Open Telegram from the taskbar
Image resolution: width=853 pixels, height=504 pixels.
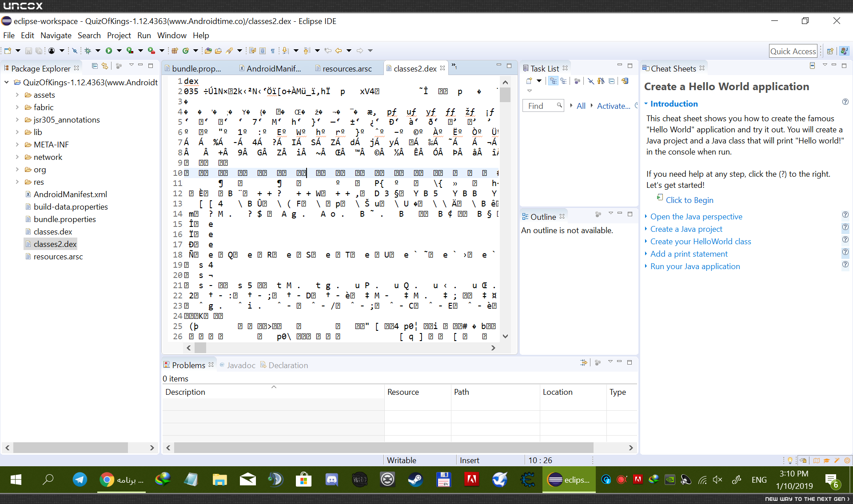point(80,480)
